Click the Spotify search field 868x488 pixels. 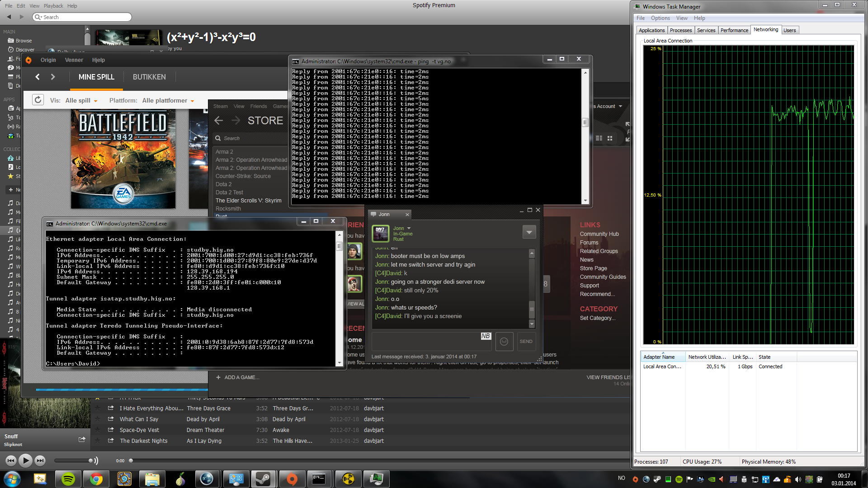pyautogui.click(x=82, y=17)
